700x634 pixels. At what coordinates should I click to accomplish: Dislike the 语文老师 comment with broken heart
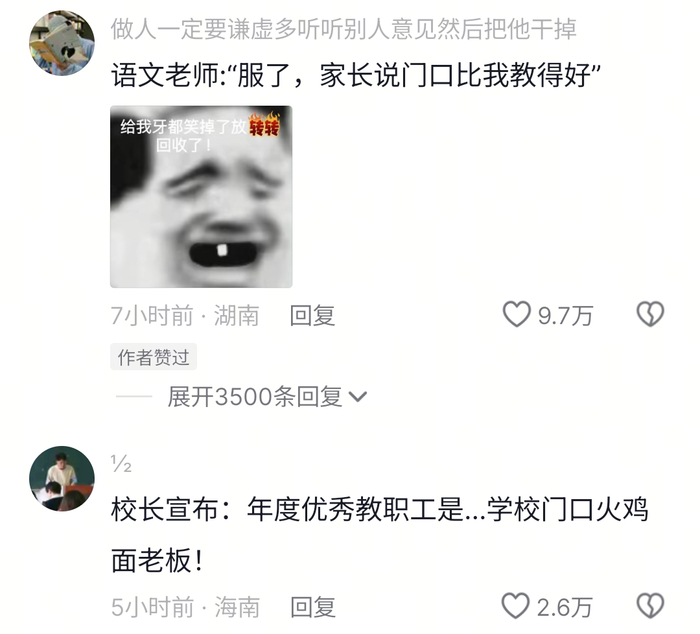click(x=650, y=314)
